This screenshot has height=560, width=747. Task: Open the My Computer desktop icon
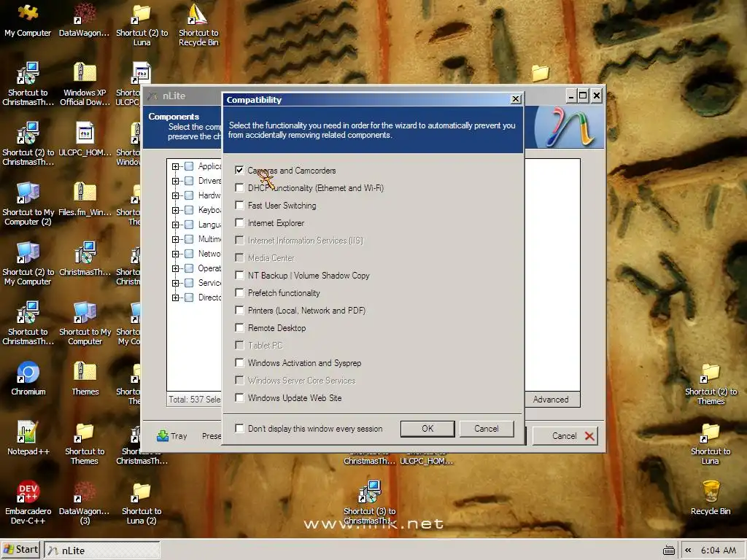(28, 20)
